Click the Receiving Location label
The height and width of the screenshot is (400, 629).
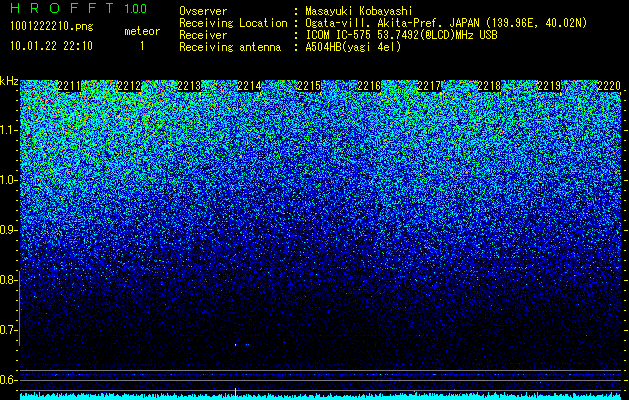233,23
